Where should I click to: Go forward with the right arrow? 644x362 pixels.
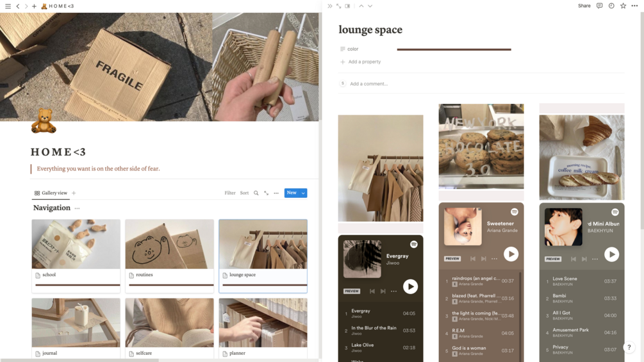26,6
